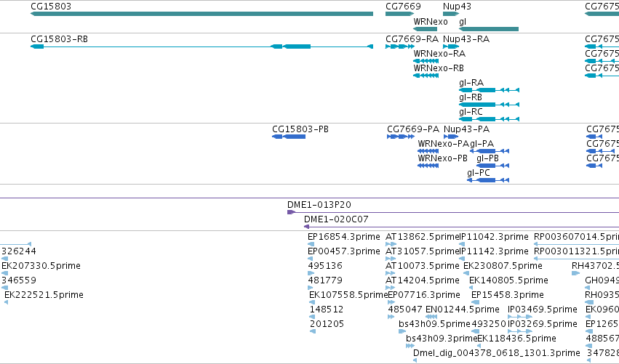Click the WRNexo gene label
The height and width of the screenshot is (364, 619).
click(431, 22)
